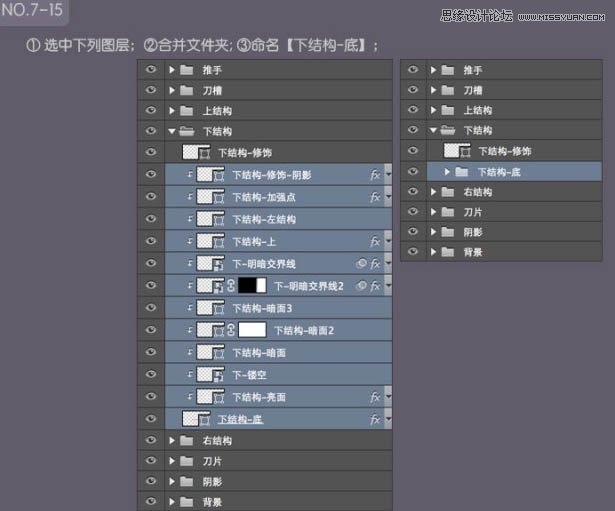
Task: Click clipping mask arrow on 下结构-暗面 layer
Action: (x=190, y=352)
